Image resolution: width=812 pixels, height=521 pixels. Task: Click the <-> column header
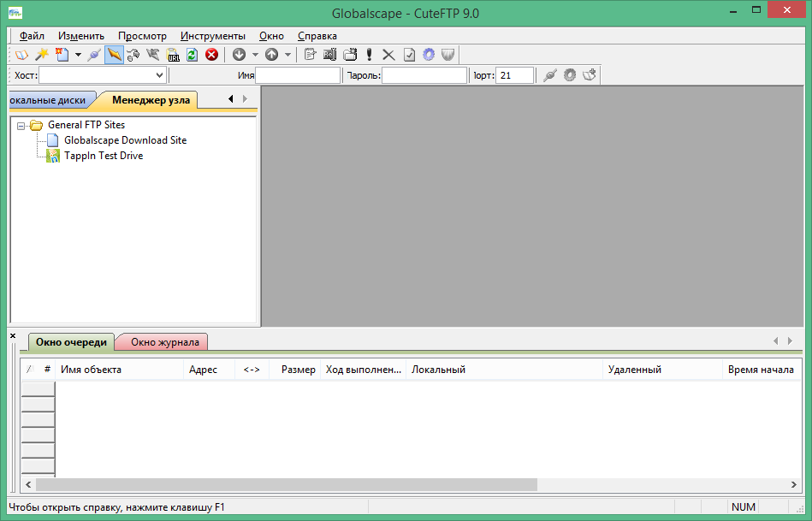click(252, 370)
